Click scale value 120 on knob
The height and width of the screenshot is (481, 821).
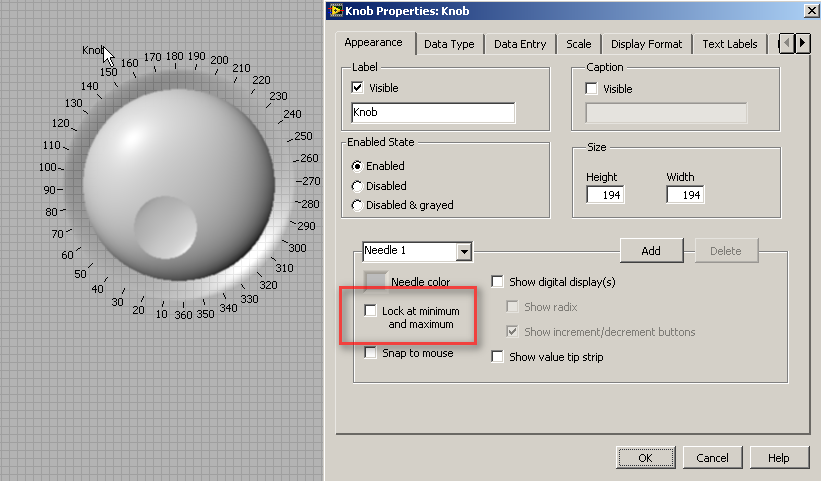coord(61,123)
